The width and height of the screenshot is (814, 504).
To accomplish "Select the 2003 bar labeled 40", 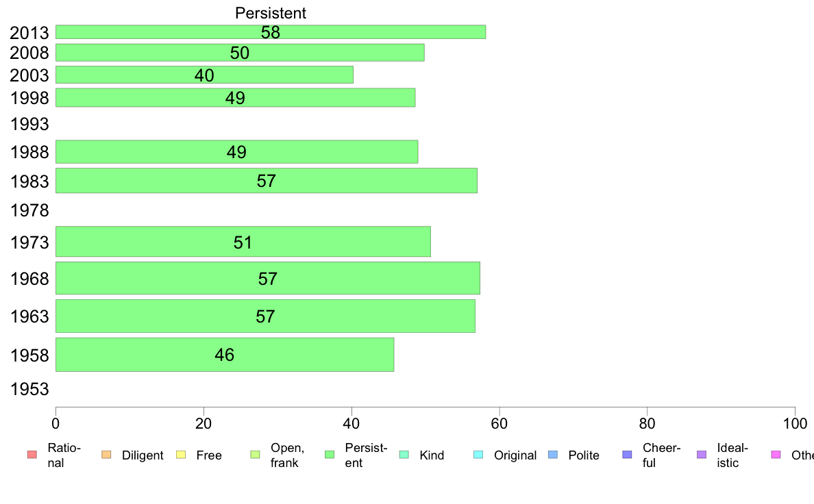I will 205,75.
